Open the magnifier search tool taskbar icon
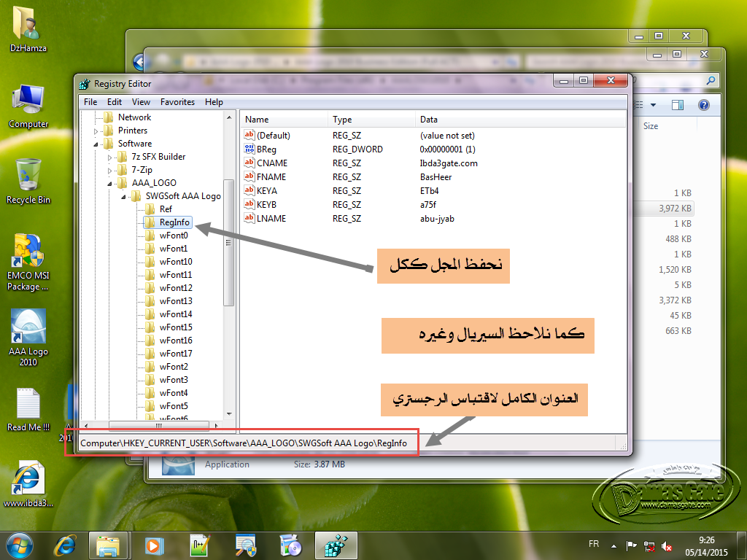 pyautogui.click(x=245, y=545)
